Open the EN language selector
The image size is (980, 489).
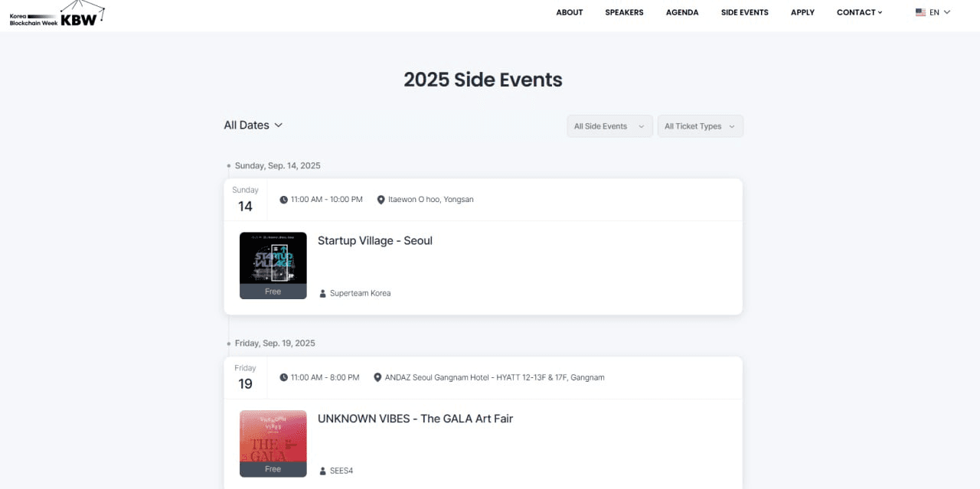pyautogui.click(x=933, y=12)
